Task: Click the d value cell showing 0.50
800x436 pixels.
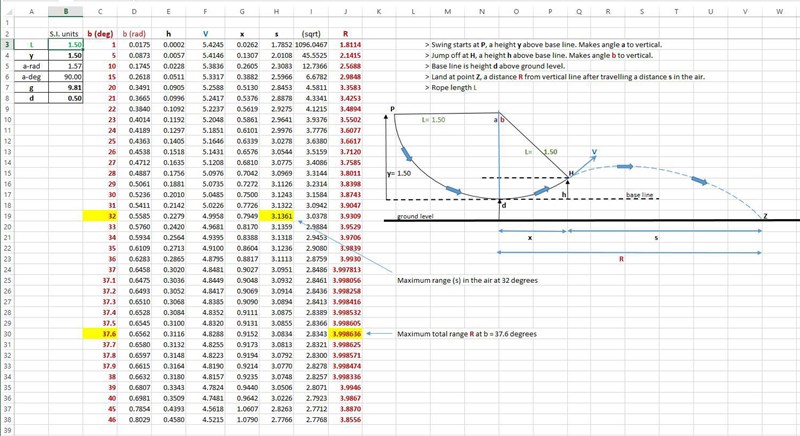Action: (66, 99)
